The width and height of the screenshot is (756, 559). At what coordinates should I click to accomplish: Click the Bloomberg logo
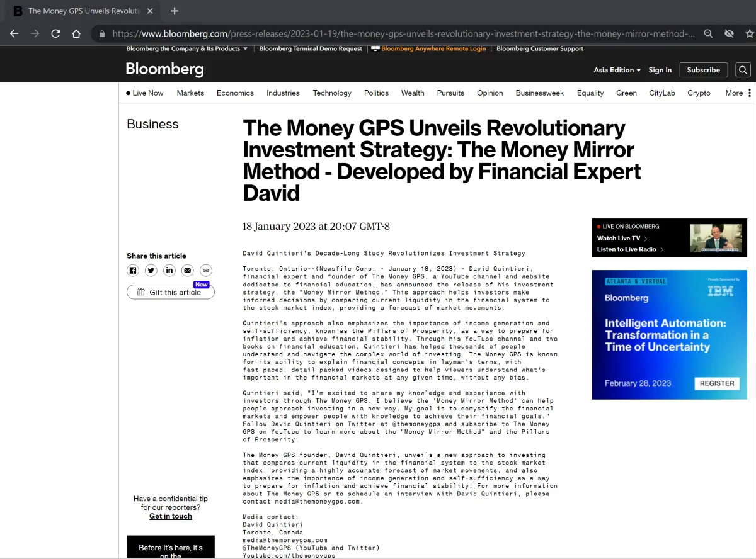pyautogui.click(x=164, y=69)
